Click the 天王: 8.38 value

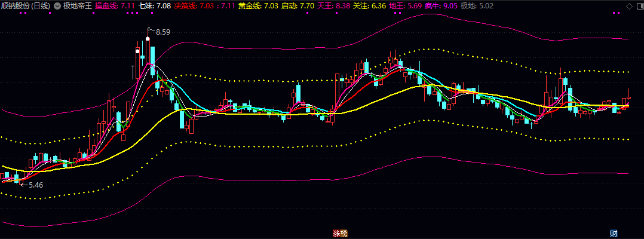(x=333, y=6)
